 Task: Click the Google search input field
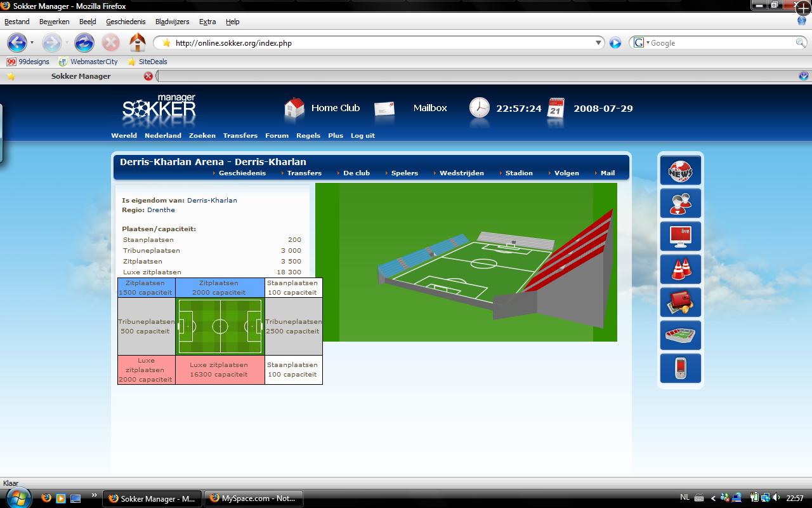coord(721,43)
